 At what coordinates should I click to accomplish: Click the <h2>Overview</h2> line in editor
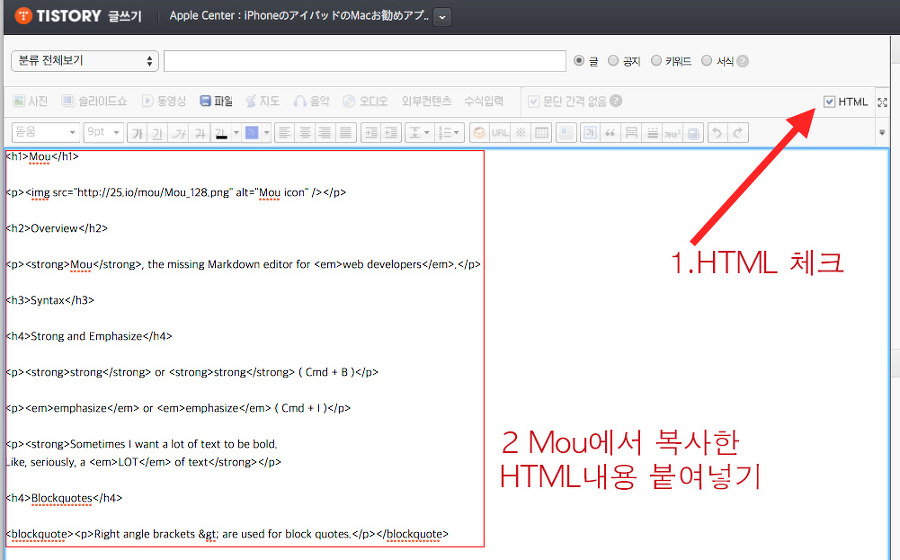click(57, 228)
